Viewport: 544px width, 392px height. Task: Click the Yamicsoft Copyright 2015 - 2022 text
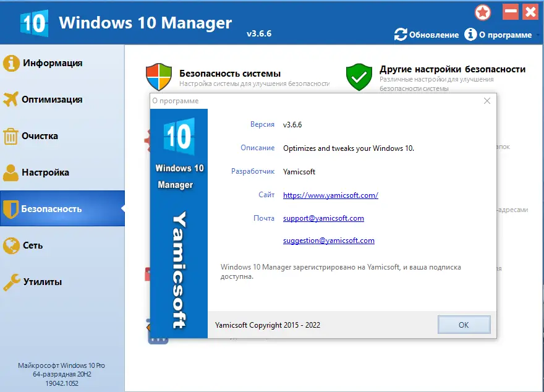tap(268, 325)
